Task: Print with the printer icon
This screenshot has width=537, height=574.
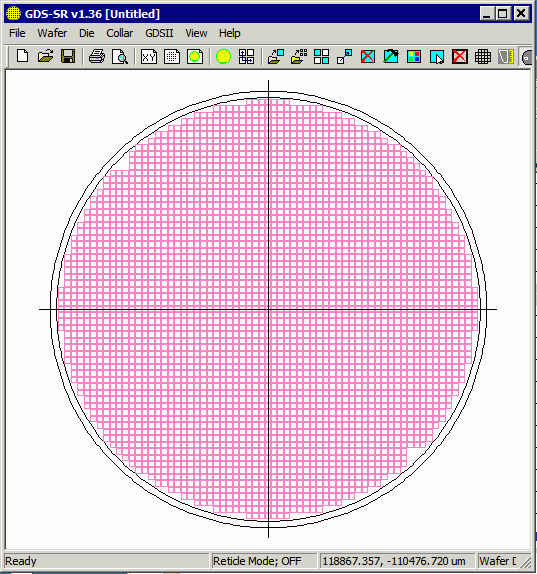Action: pos(97,56)
